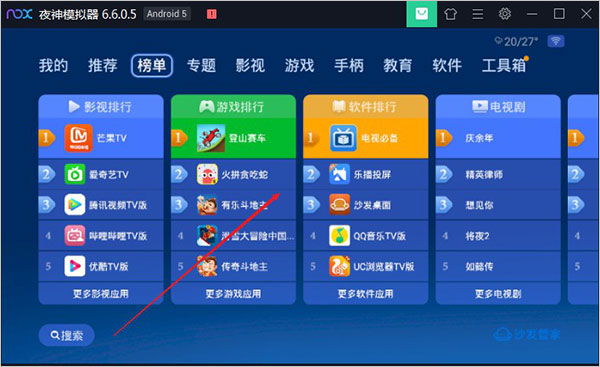Switch to the 工具箱 tab
Screen dimensions: 600x367
click(x=504, y=65)
